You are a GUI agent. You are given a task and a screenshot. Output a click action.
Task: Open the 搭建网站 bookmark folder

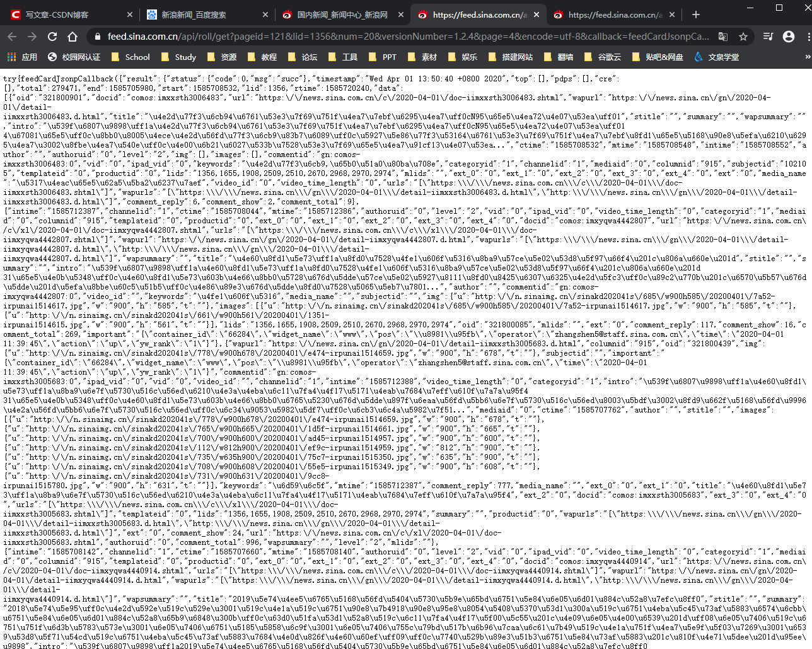(x=510, y=57)
